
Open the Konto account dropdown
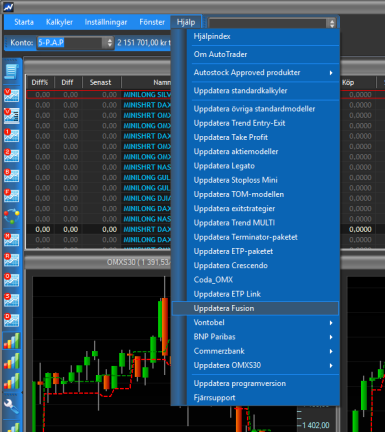75,43
